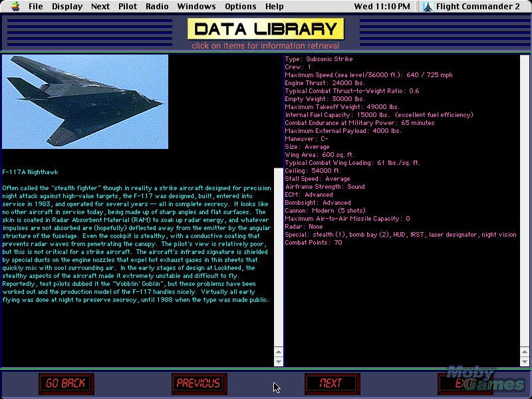The height and width of the screenshot is (399, 532).
Task: Click the NEXT button
Action: 332,384
